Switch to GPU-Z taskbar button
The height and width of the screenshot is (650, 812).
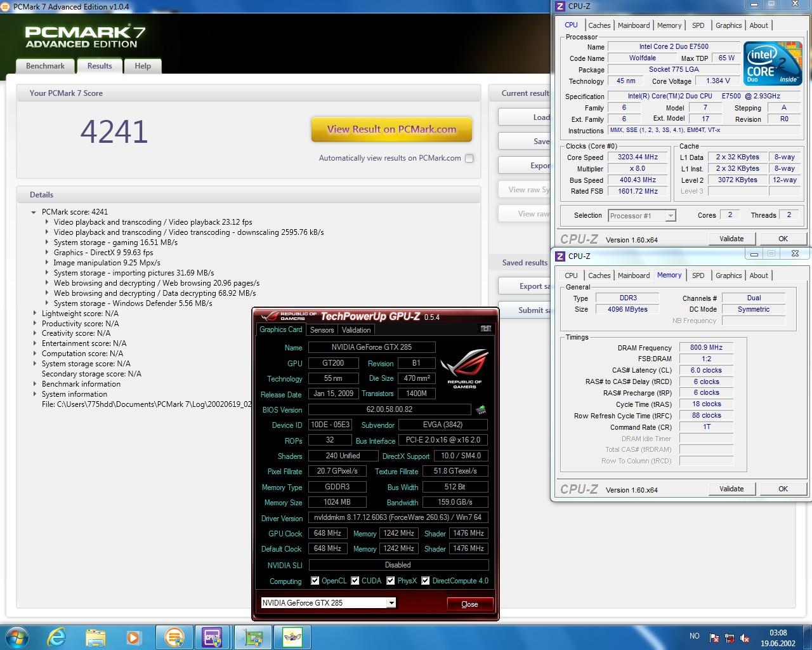point(252,637)
